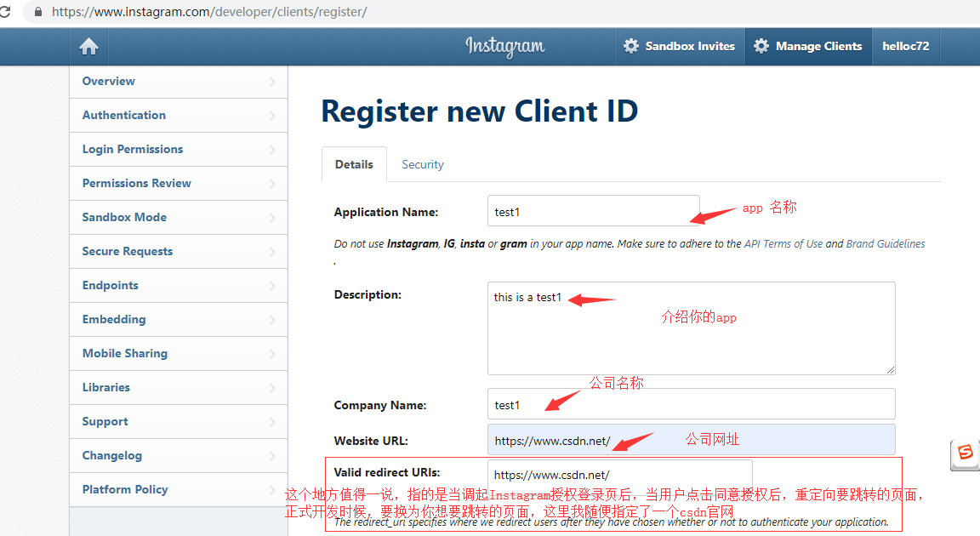Switch to the Security tab
Viewport: 980px width, 536px height.
click(422, 163)
